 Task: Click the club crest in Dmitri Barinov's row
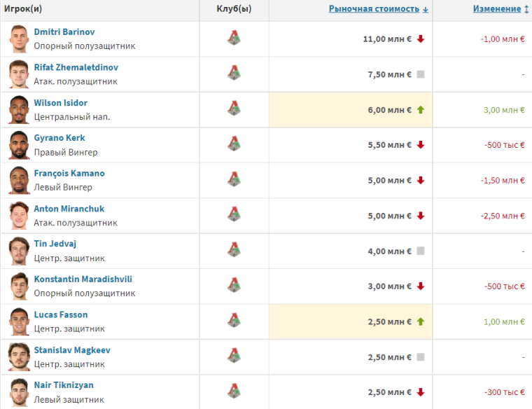click(x=234, y=39)
